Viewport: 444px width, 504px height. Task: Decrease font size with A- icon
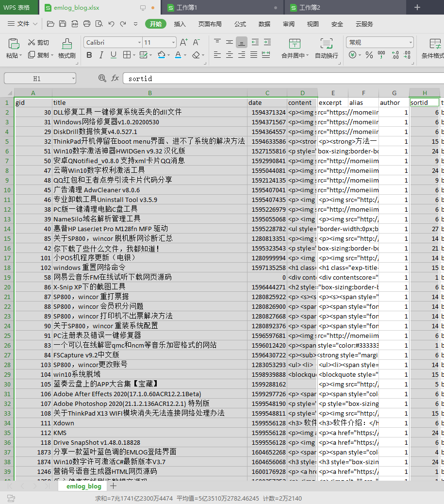(x=197, y=42)
